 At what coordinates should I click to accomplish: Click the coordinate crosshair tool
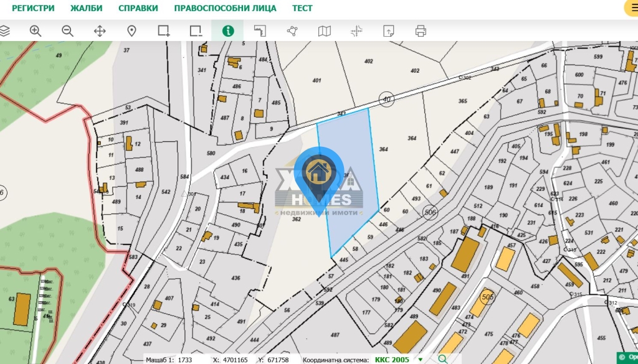(x=356, y=31)
